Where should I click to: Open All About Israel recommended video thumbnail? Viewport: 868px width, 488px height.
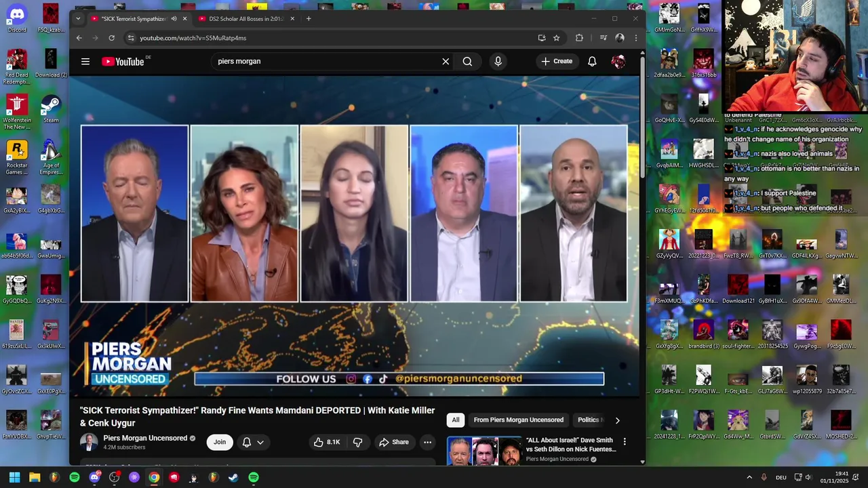tap(484, 451)
